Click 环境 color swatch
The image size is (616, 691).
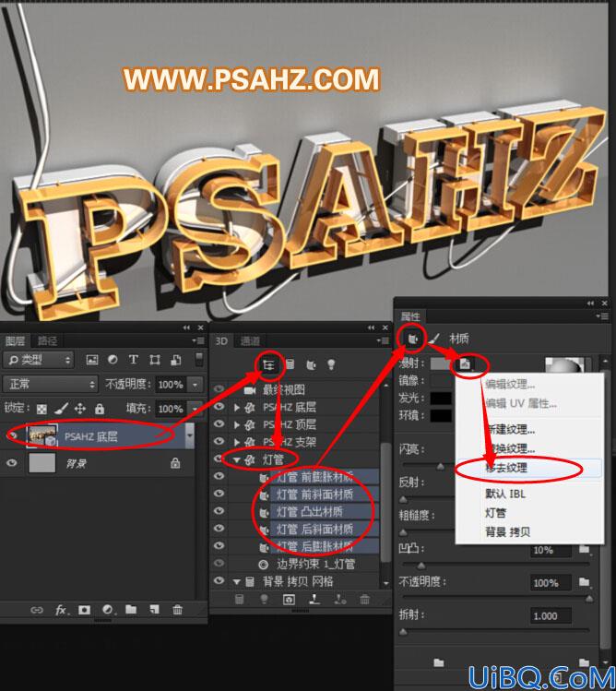pyautogui.click(x=441, y=415)
